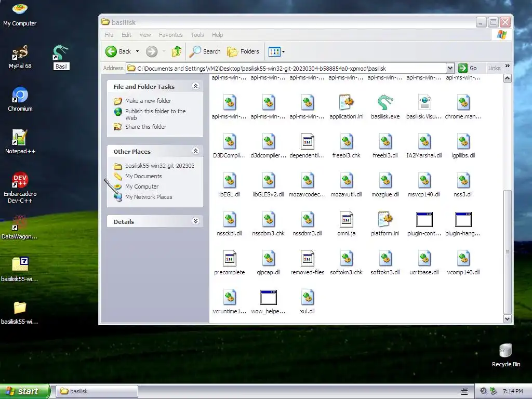Select the nss3.dll file icon
This screenshot has height=399, width=532.
point(463,180)
